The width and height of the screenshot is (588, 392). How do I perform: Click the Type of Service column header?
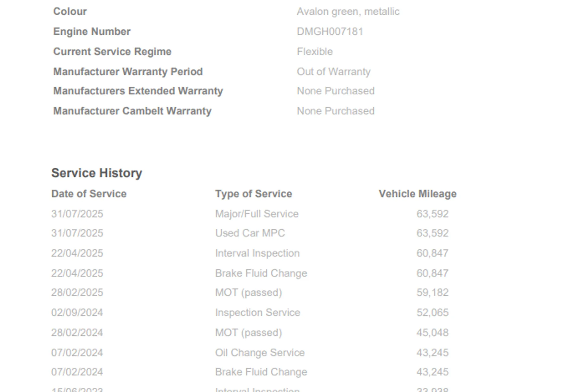click(254, 194)
